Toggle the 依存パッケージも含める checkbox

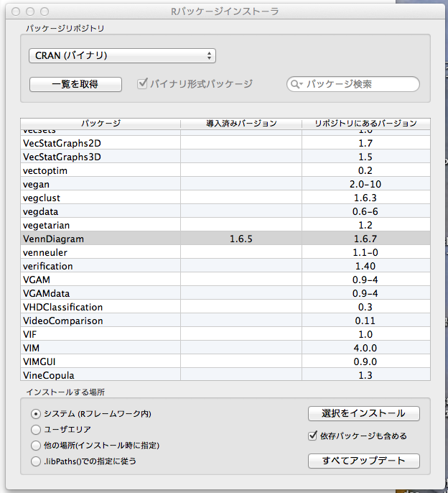click(312, 436)
